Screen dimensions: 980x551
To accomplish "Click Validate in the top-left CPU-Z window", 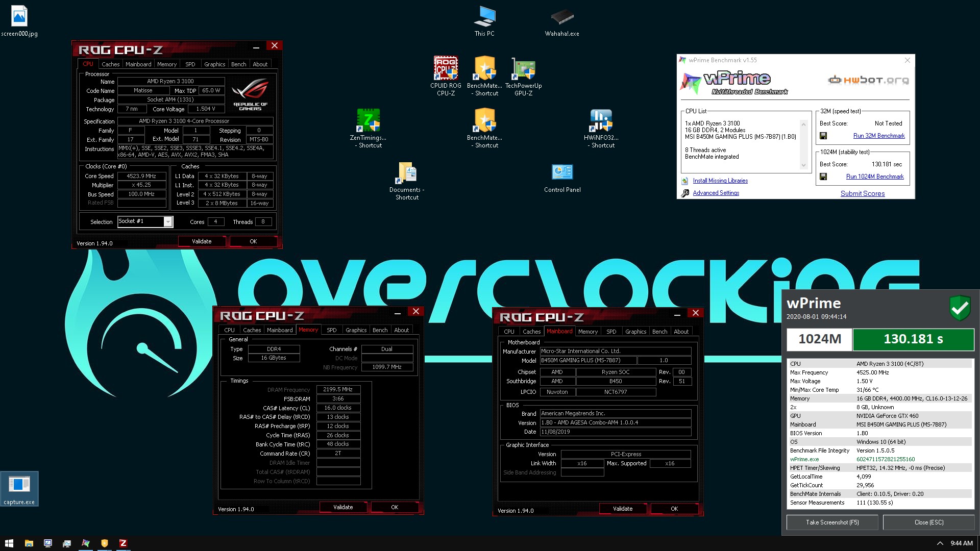I will click(202, 241).
